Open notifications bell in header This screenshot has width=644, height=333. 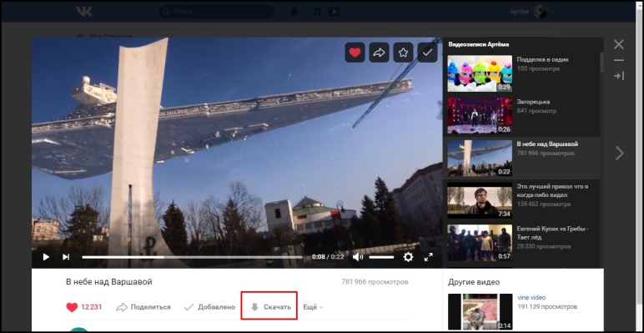click(294, 12)
